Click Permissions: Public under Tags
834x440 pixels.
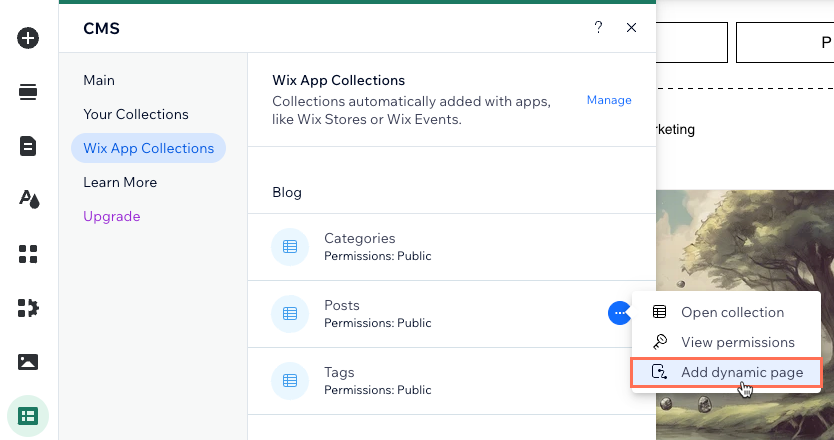click(378, 390)
